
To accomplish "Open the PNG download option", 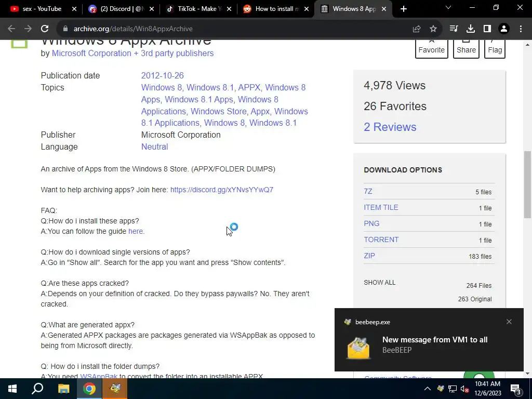I will tap(371, 223).
